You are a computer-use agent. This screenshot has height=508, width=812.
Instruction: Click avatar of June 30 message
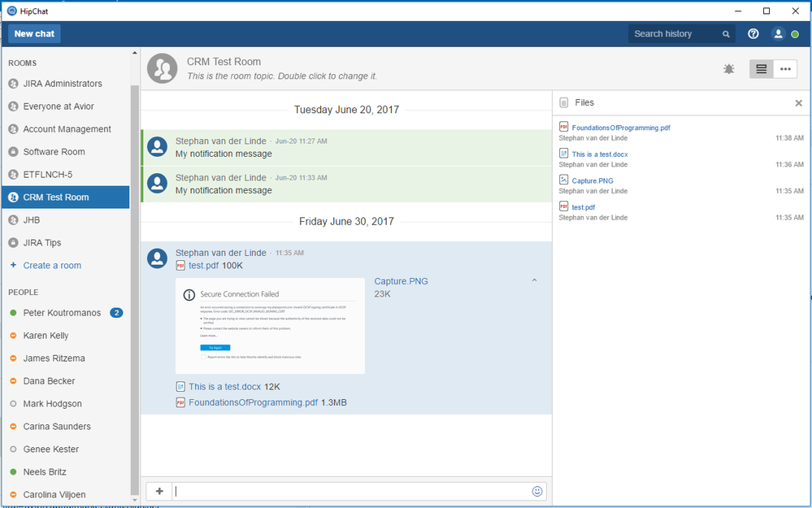(x=157, y=258)
